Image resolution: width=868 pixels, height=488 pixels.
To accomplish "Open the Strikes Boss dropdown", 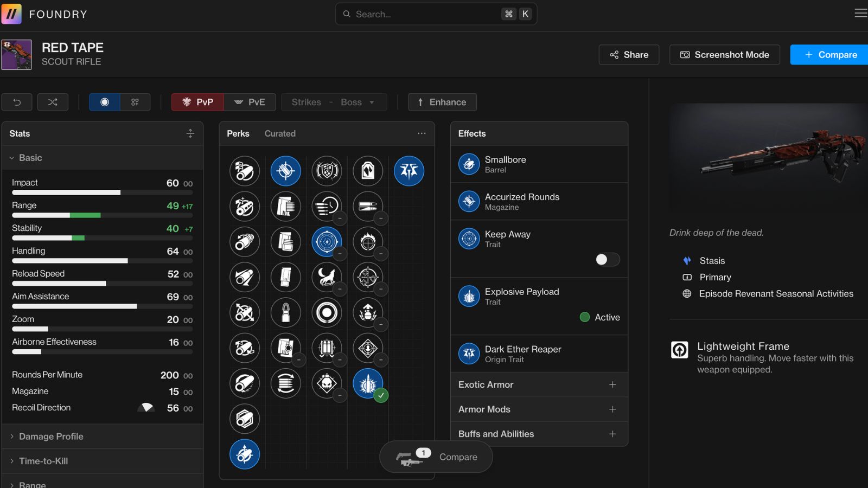I will (334, 102).
